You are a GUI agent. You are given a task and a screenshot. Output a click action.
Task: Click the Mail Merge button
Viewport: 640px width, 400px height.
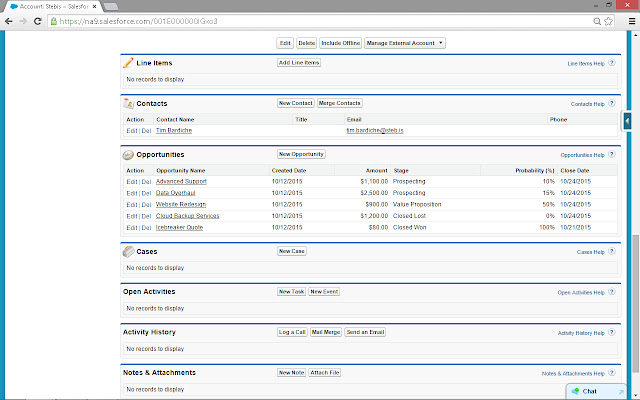coord(326,332)
